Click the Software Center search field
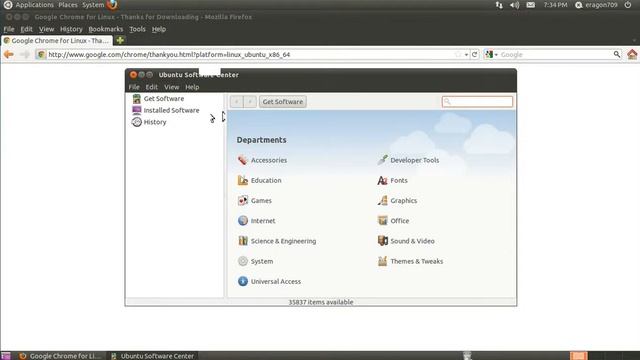This screenshot has height=360, width=640. (x=477, y=102)
